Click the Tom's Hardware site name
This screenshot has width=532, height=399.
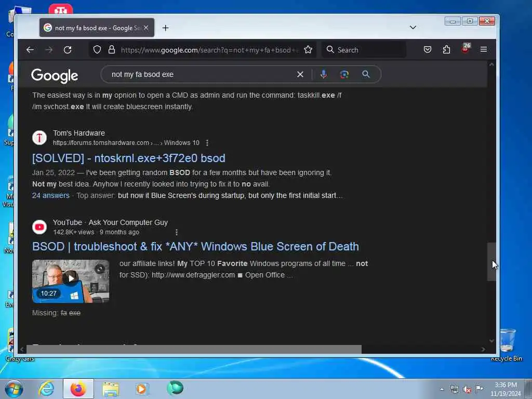coord(79,133)
